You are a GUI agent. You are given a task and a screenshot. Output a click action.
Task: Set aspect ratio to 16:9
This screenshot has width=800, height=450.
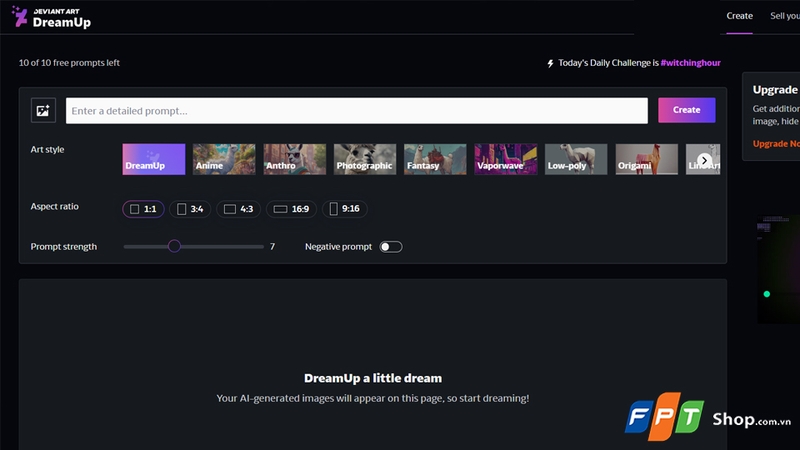[x=291, y=209]
